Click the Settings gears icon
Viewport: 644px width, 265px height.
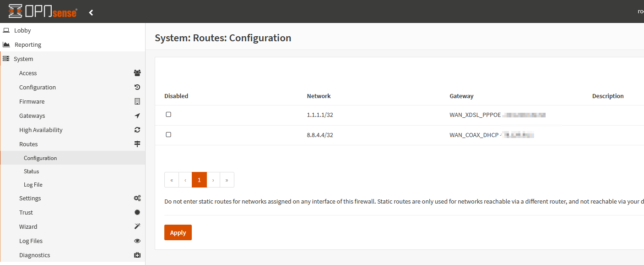pos(137,198)
